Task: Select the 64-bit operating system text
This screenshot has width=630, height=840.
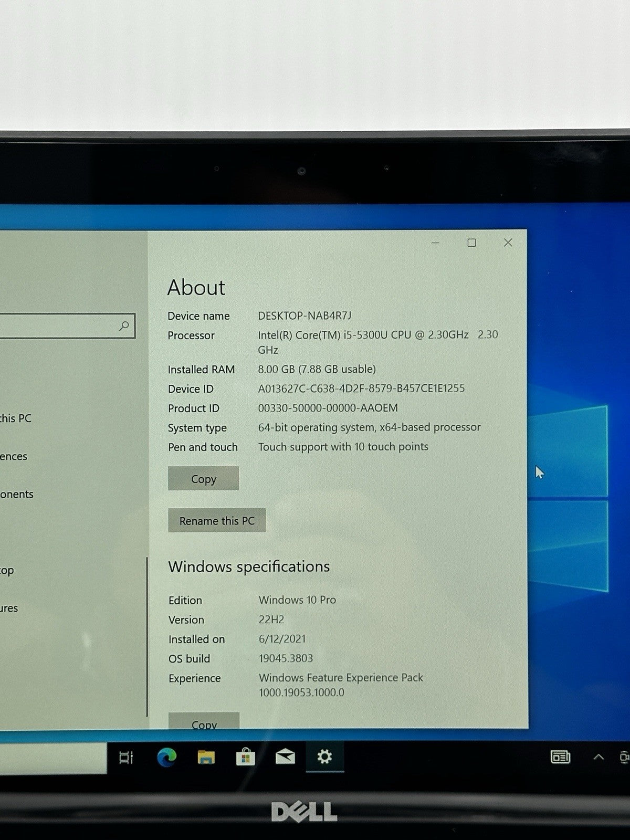Action: [369, 427]
